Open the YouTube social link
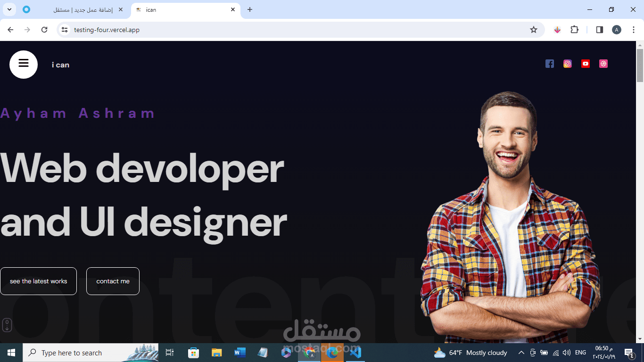The image size is (644, 362). coord(586,64)
